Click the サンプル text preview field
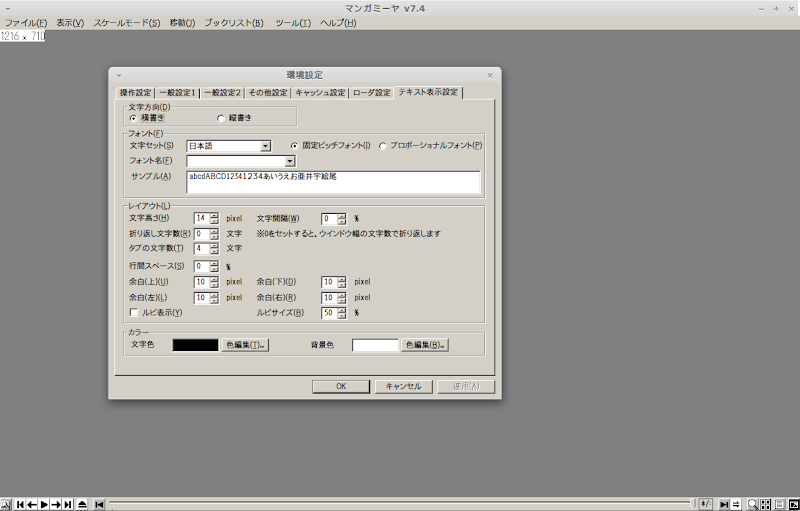Viewport: 800px width, 511px height. (333, 182)
